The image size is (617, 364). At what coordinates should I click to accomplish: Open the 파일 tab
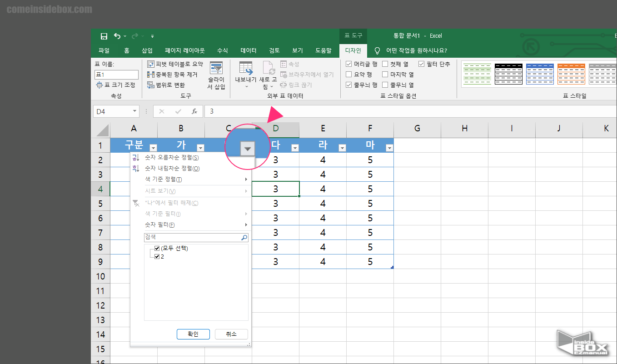click(104, 50)
